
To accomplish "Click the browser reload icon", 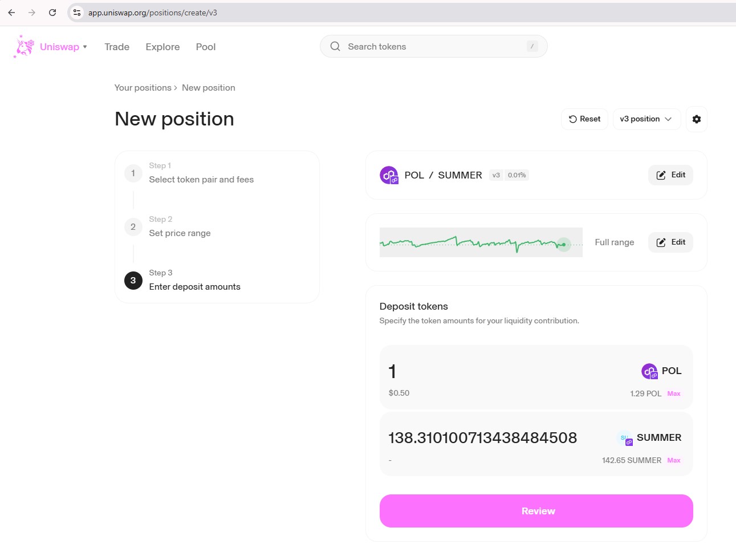I will (x=52, y=13).
